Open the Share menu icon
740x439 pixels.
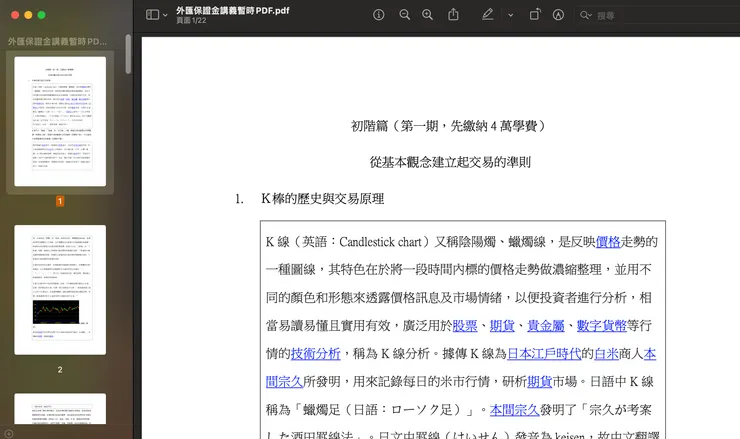(x=453, y=15)
